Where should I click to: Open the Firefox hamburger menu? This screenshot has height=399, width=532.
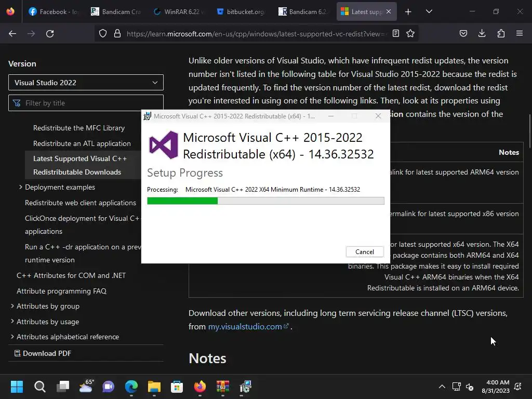[x=520, y=33]
